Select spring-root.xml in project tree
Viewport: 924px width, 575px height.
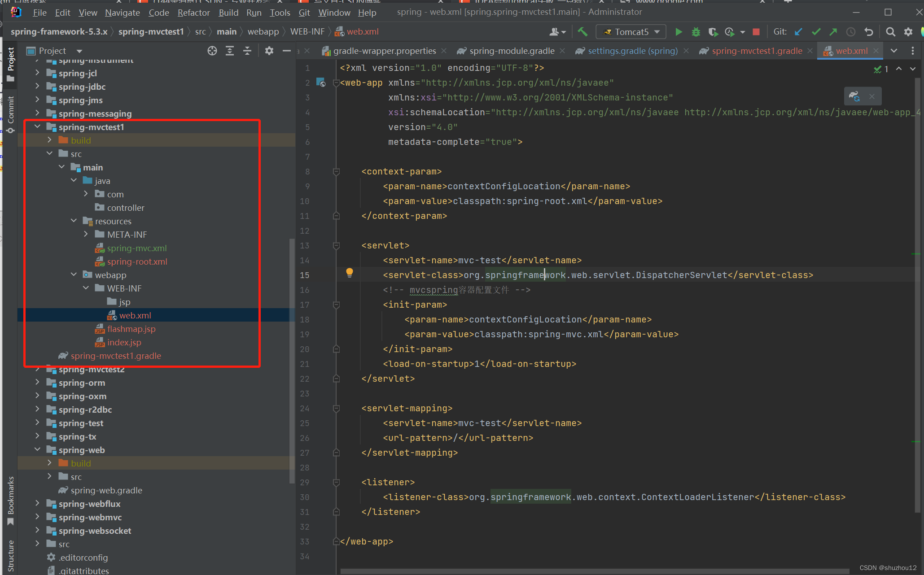point(137,261)
